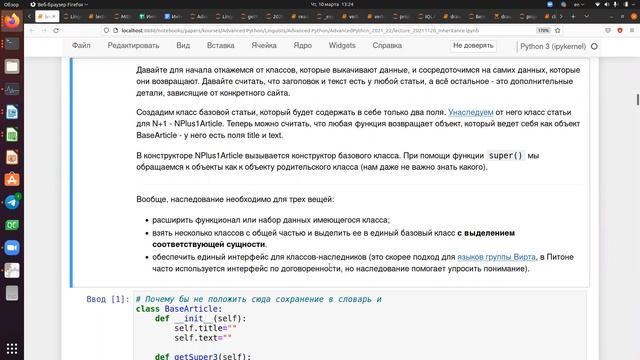Open the Редактировать menu

click(133, 46)
